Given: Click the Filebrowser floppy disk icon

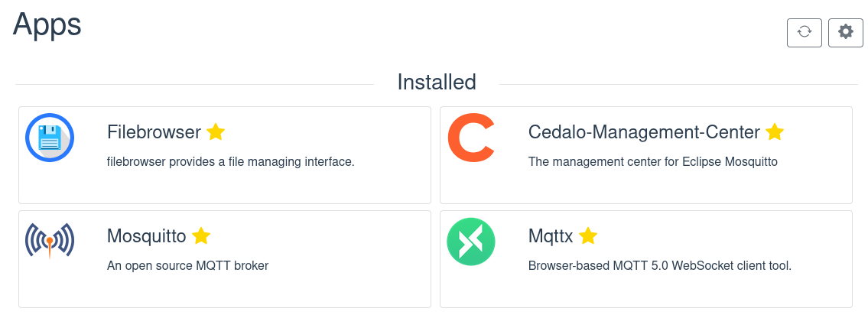Looking at the screenshot, I should tap(50, 138).
